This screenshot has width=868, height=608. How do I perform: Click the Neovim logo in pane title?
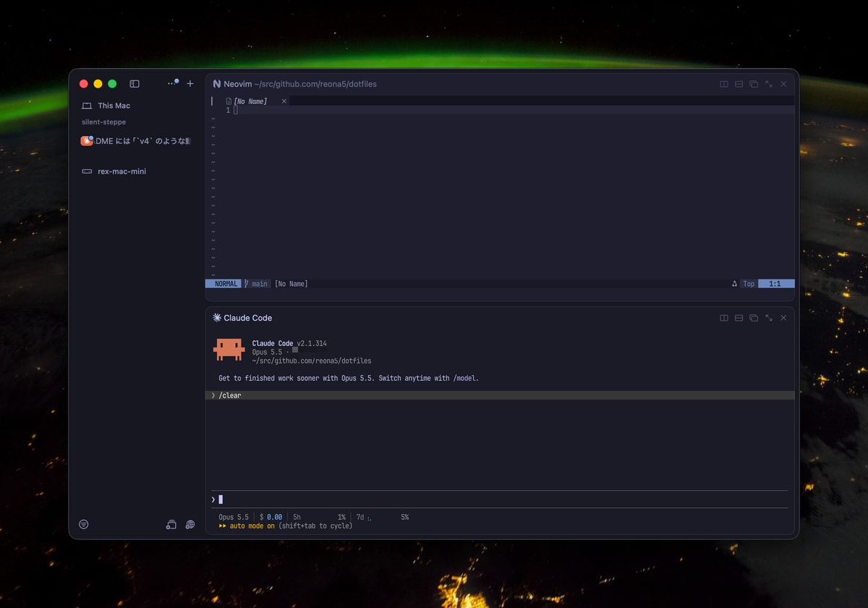pos(216,84)
